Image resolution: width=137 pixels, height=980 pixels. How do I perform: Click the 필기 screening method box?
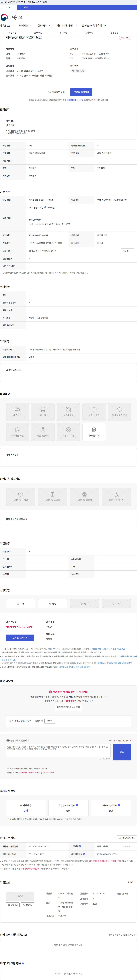click(x=84, y=603)
